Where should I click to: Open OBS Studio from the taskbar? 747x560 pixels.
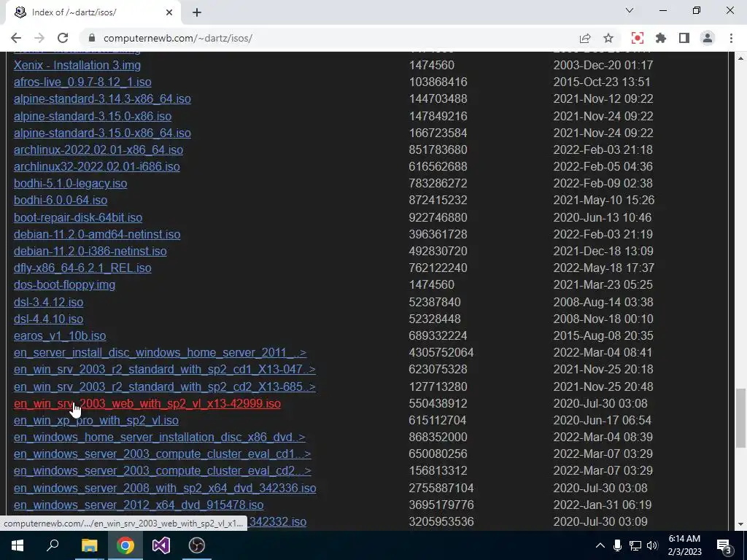(197, 545)
